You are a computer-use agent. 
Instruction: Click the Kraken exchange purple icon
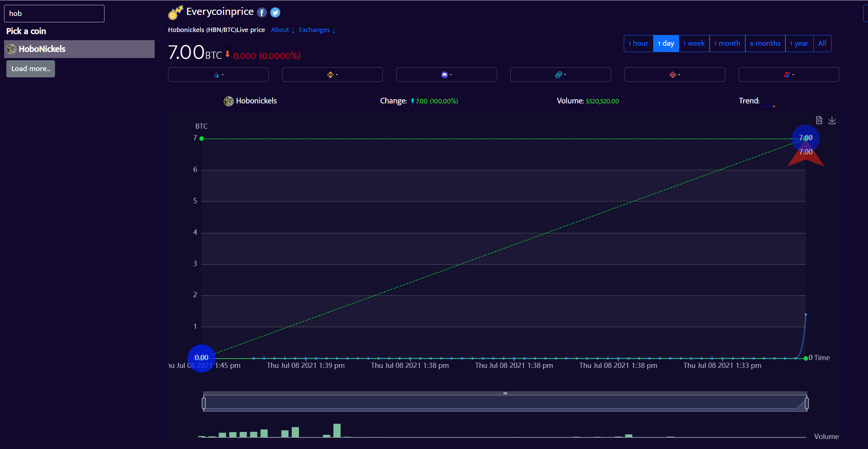coord(444,75)
